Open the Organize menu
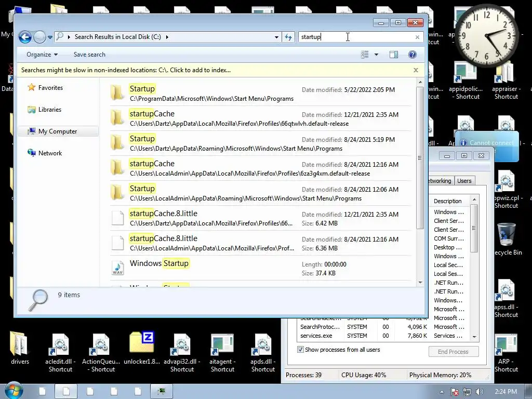Screen dimensions: 532x399 pos(42,55)
